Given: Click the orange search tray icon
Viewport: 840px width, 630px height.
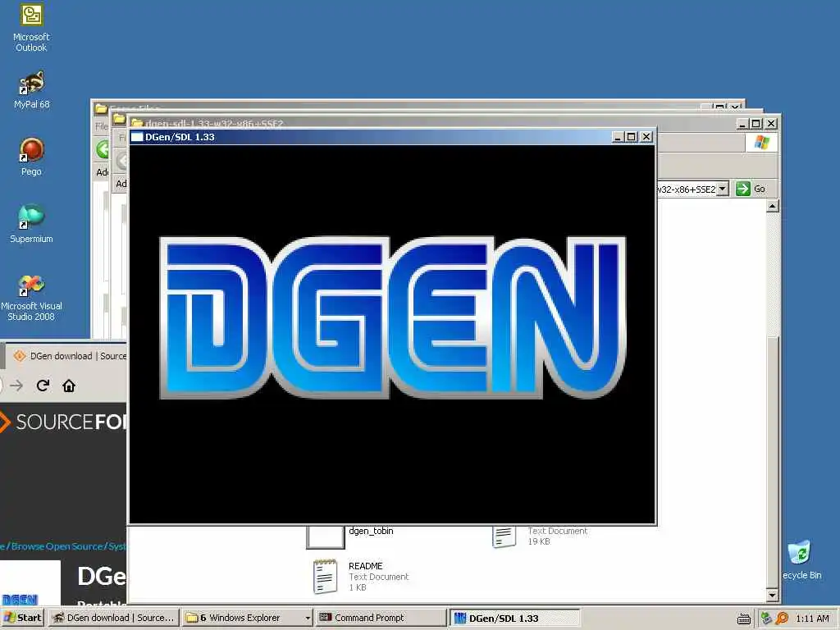Looking at the screenshot, I should pos(782,619).
